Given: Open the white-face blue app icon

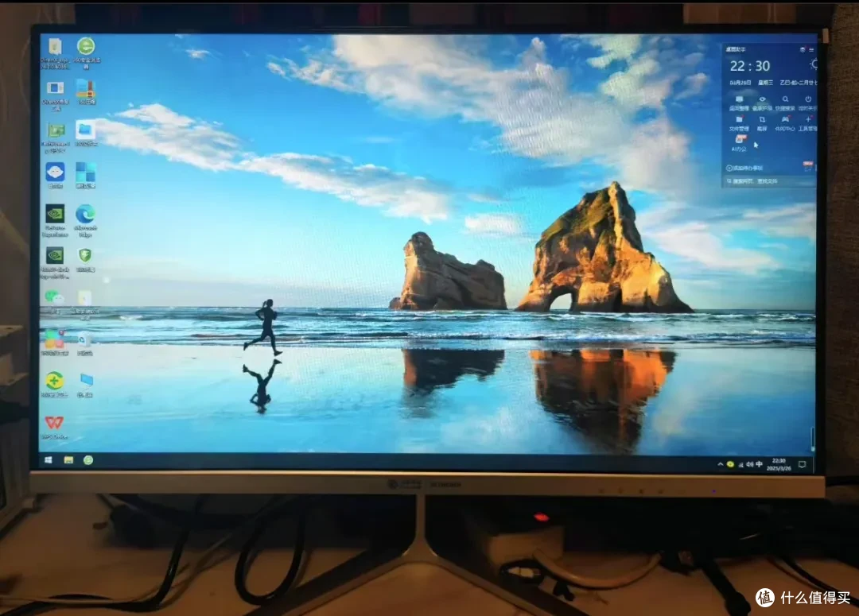Looking at the screenshot, I should click(x=55, y=175).
